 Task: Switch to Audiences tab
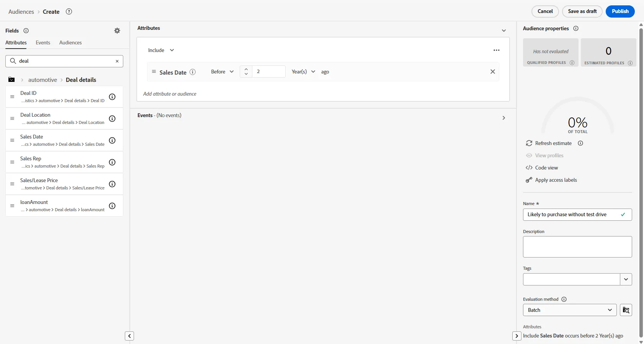pyautogui.click(x=70, y=42)
